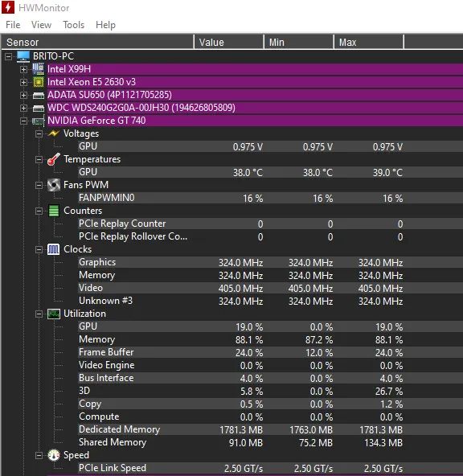Click the Value column header
463x476 pixels.
229,42
